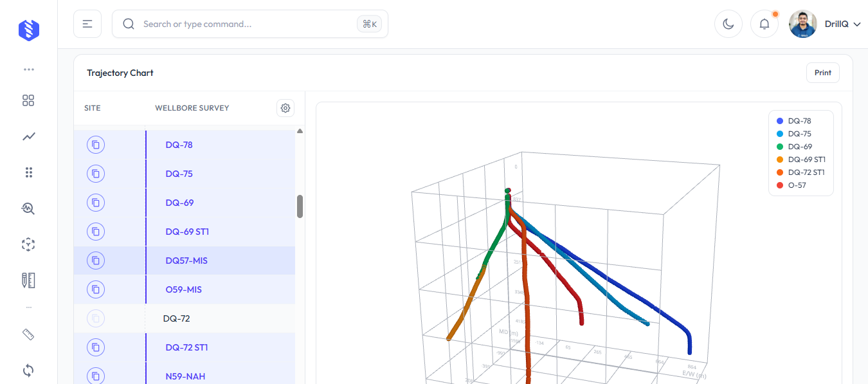Screen dimensions: 868x384
Task: Open the DrillQ user profile dropdown
Action: (x=825, y=24)
